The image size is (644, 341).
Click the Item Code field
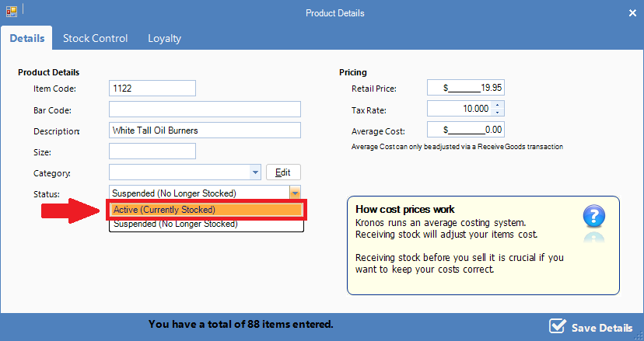pos(152,89)
